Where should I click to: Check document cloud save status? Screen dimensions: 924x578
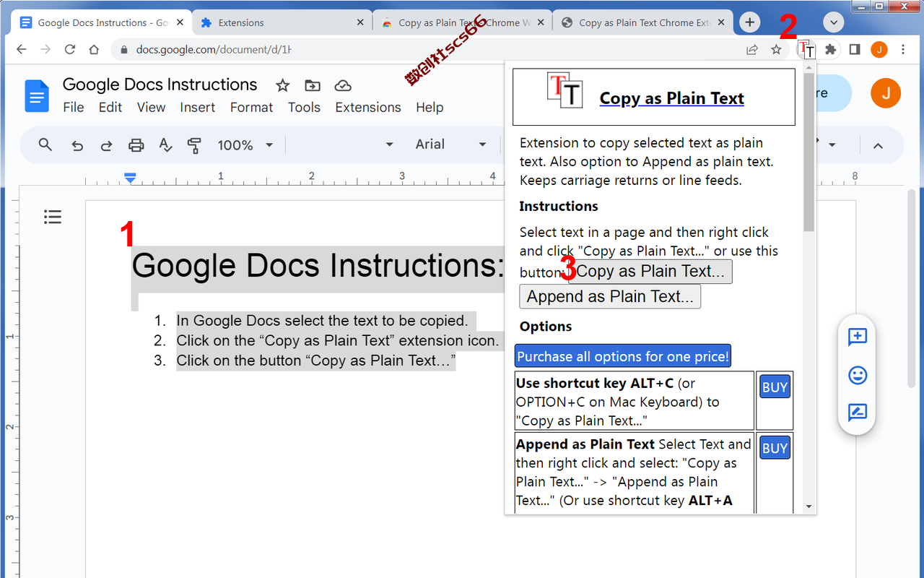pos(343,86)
